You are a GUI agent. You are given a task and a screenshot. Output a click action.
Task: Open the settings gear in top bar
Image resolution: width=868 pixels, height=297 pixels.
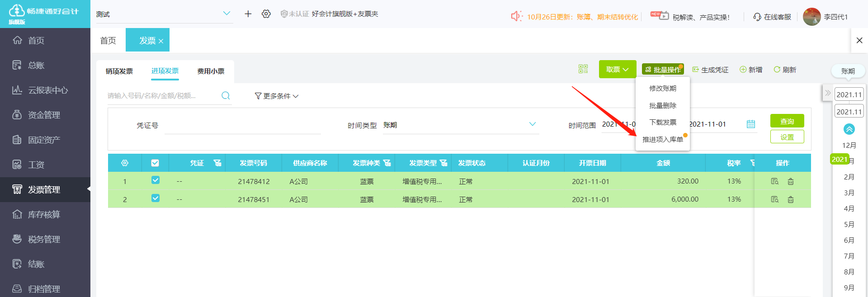(x=266, y=14)
